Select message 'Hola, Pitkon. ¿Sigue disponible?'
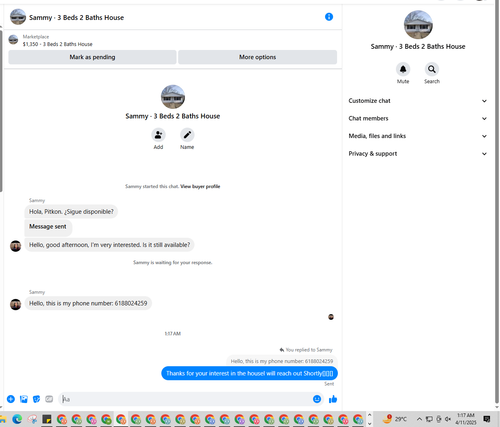The height and width of the screenshot is (427, 500). (71, 212)
